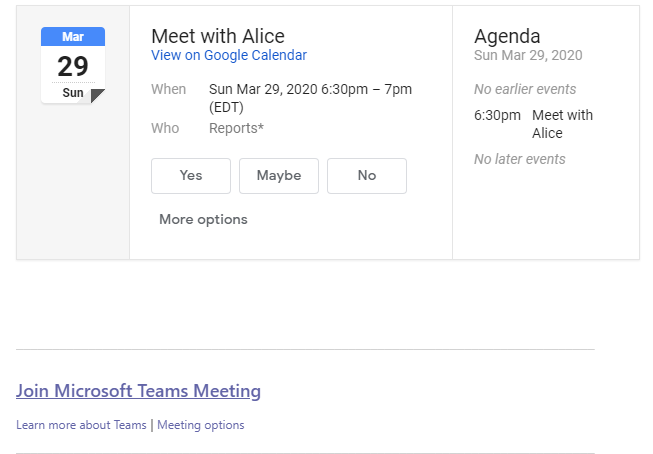Click the Mar 29 calendar date icon
The height and width of the screenshot is (454, 653).
point(73,65)
